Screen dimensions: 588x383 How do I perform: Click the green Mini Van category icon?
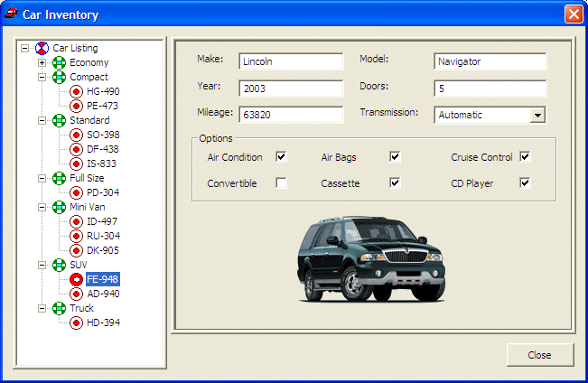(x=59, y=207)
